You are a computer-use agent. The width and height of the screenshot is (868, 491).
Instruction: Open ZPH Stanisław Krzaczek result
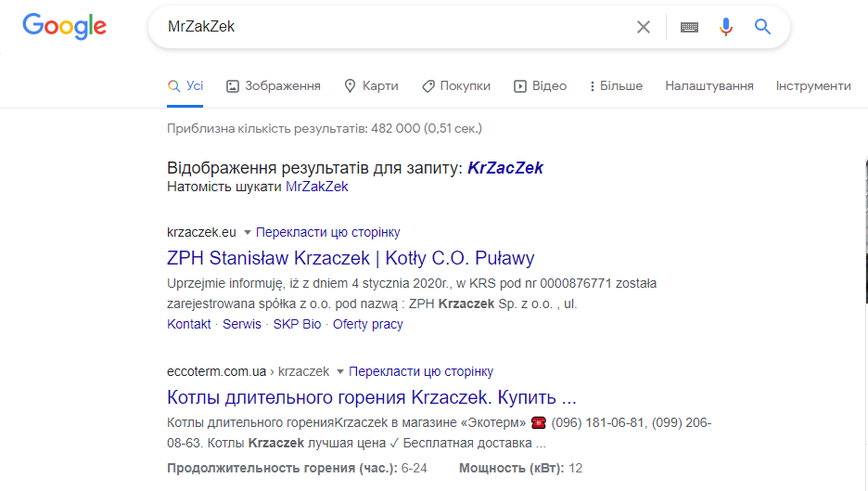(x=351, y=258)
